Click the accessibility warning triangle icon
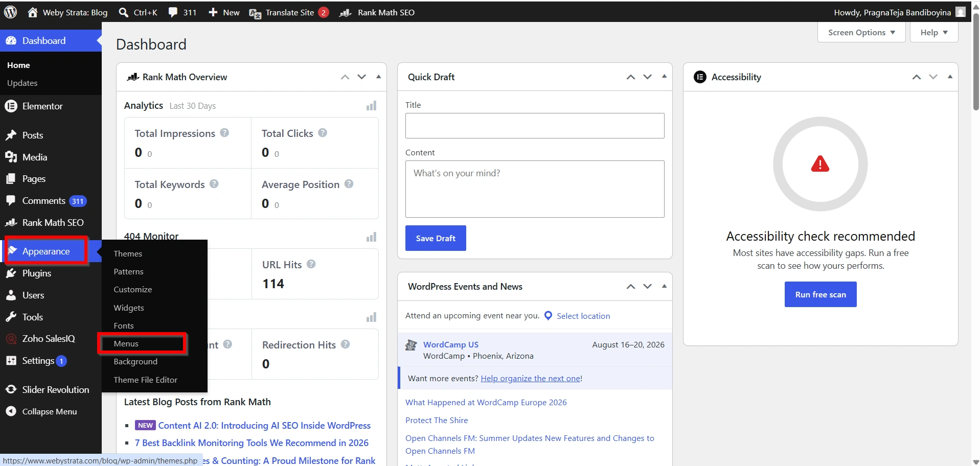 pyautogui.click(x=820, y=164)
